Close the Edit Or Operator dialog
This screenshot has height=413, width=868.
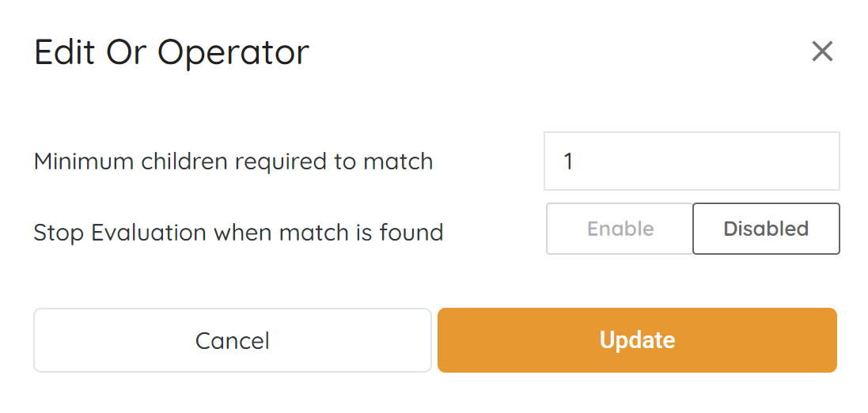click(x=822, y=52)
